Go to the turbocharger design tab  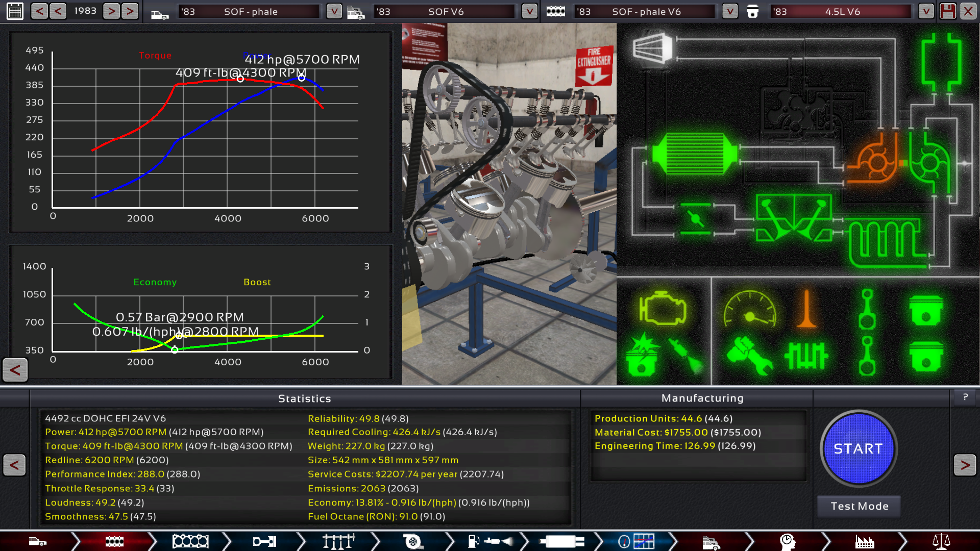pos(412,541)
